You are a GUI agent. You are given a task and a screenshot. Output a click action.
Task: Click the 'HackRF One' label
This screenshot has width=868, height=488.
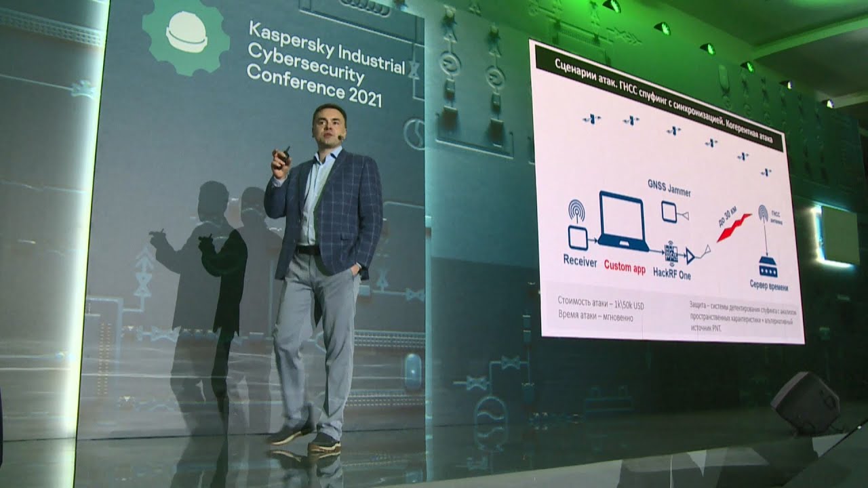671,272
